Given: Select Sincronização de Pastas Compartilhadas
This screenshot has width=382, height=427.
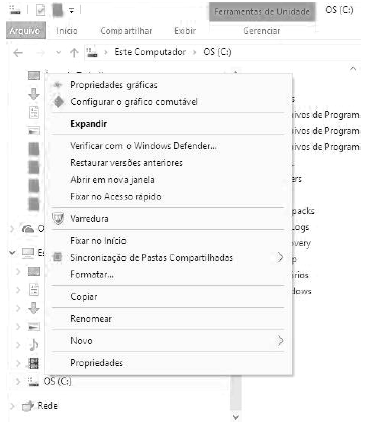Looking at the screenshot, I should [x=169, y=258].
